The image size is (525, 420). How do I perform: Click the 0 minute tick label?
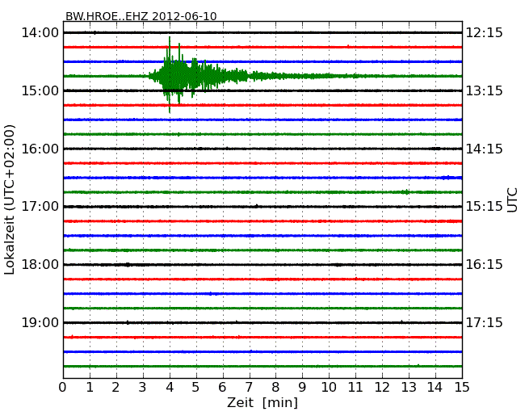click(63, 388)
